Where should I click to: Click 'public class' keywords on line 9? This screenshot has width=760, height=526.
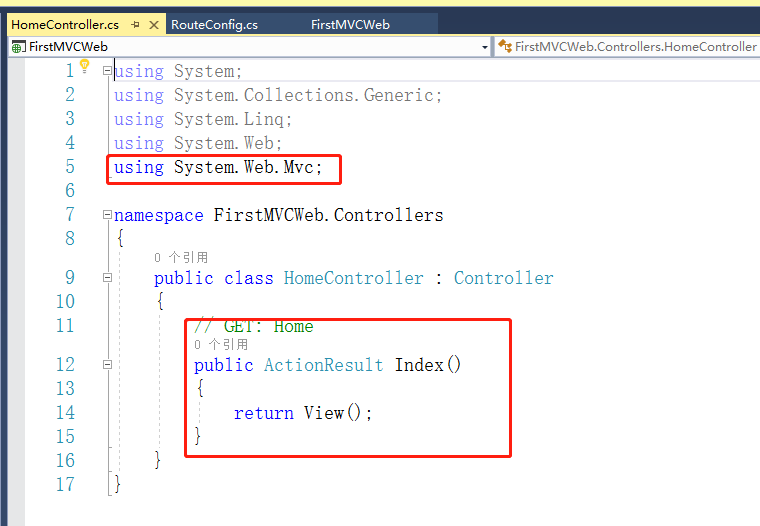[213, 278]
